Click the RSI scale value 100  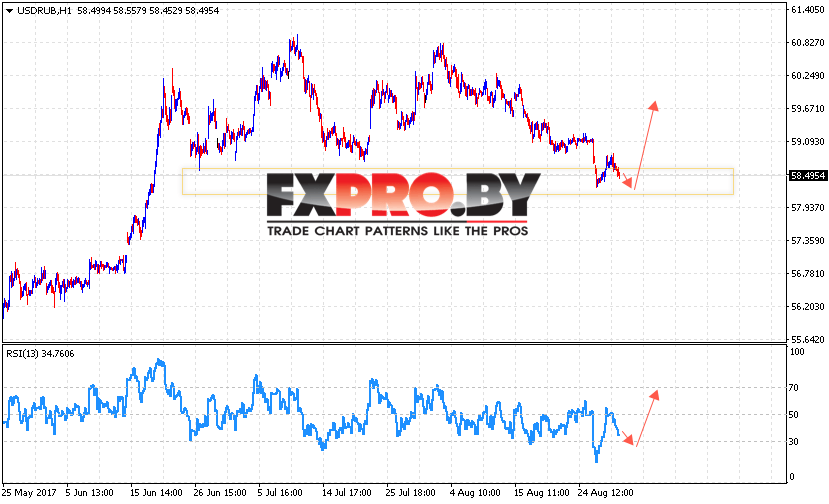[797, 352]
